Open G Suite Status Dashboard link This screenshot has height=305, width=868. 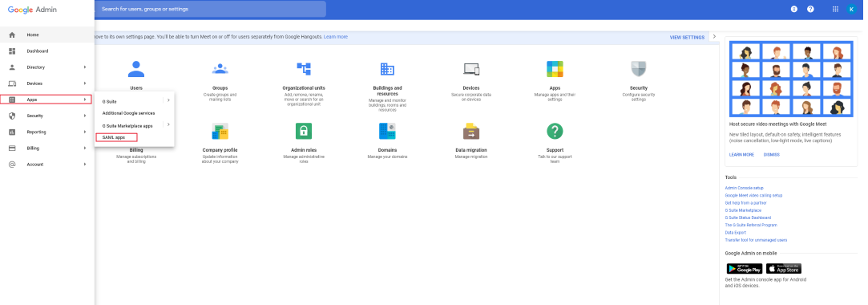click(748, 218)
